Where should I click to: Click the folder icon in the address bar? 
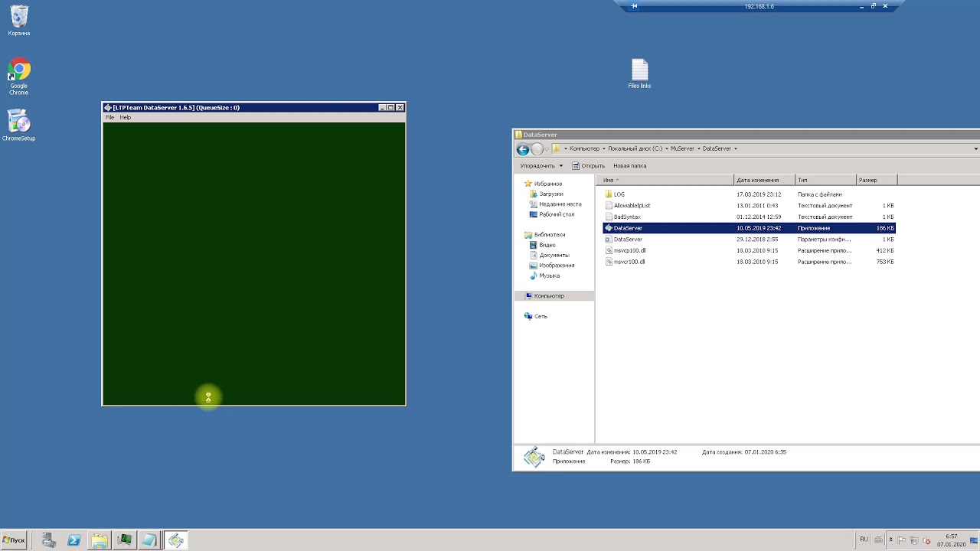tap(557, 148)
